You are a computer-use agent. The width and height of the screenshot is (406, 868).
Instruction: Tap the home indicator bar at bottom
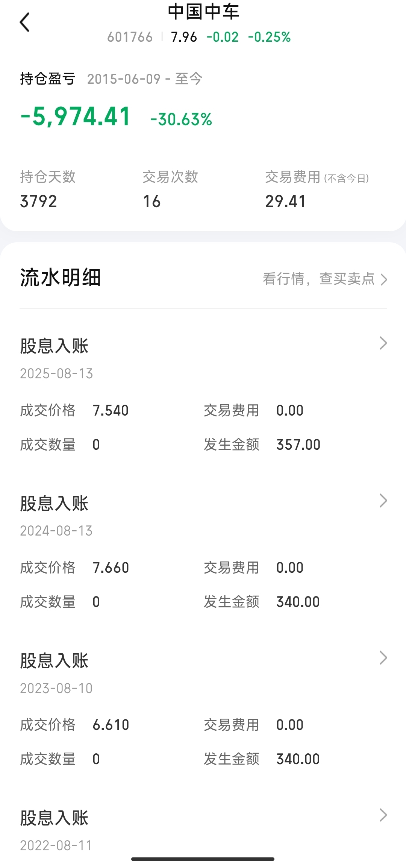[x=203, y=859]
